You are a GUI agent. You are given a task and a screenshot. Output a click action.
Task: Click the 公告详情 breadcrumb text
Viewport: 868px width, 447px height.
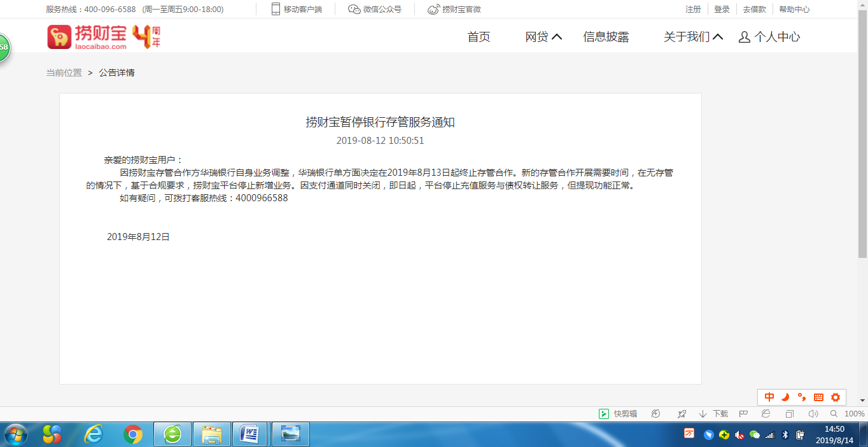click(116, 73)
